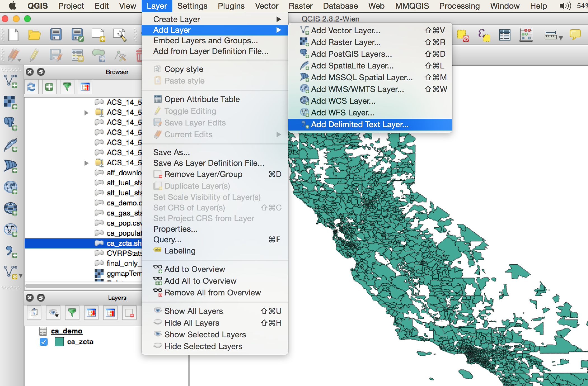Choose Add Delimited Text Layer entry

(x=370, y=124)
